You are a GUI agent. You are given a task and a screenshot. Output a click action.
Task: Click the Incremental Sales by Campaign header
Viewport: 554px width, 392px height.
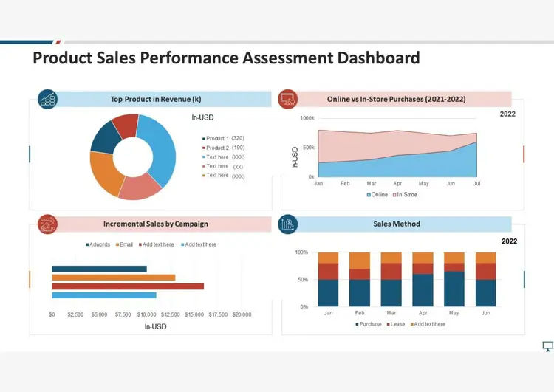pos(156,224)
